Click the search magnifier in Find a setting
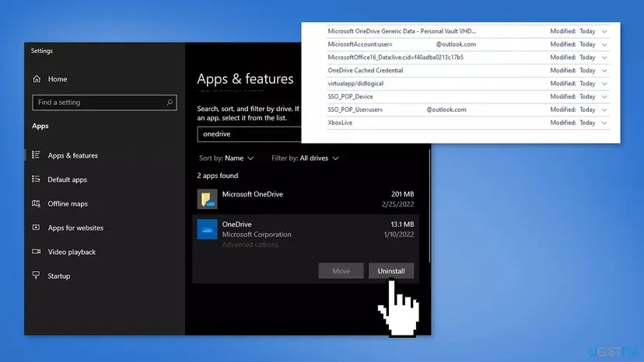 (170, 103)
